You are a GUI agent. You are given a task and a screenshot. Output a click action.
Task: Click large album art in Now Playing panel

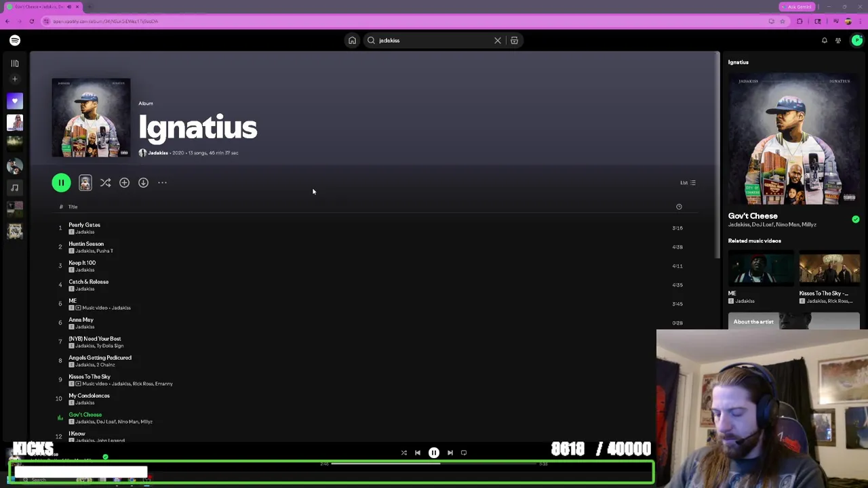[794, 139]
